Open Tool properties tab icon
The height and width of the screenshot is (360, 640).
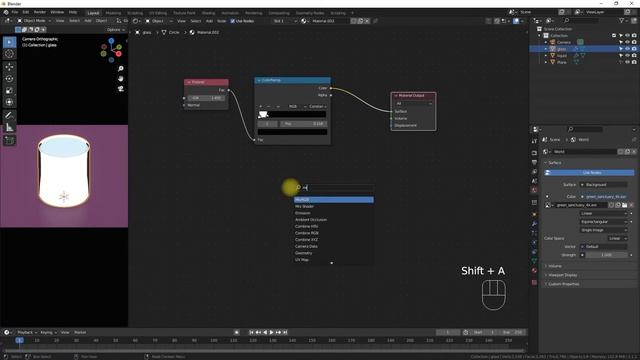pyautogui.click(x=534, y=141)
